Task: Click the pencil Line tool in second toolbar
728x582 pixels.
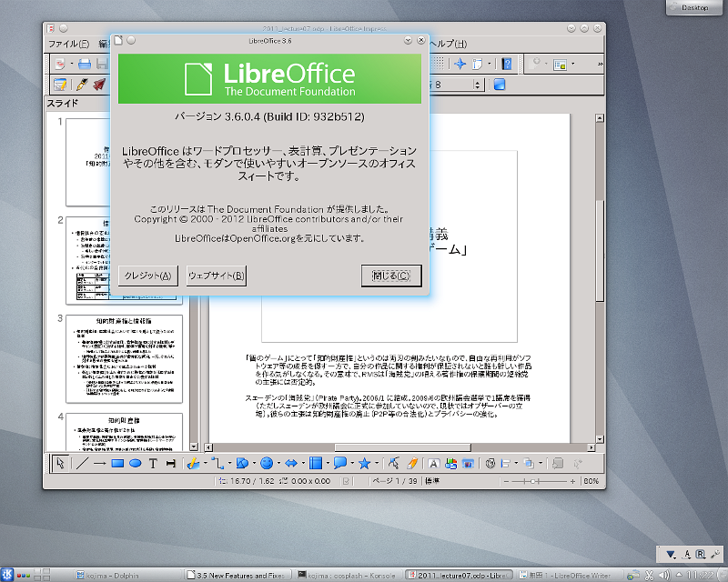Action: tap(82, 85)
